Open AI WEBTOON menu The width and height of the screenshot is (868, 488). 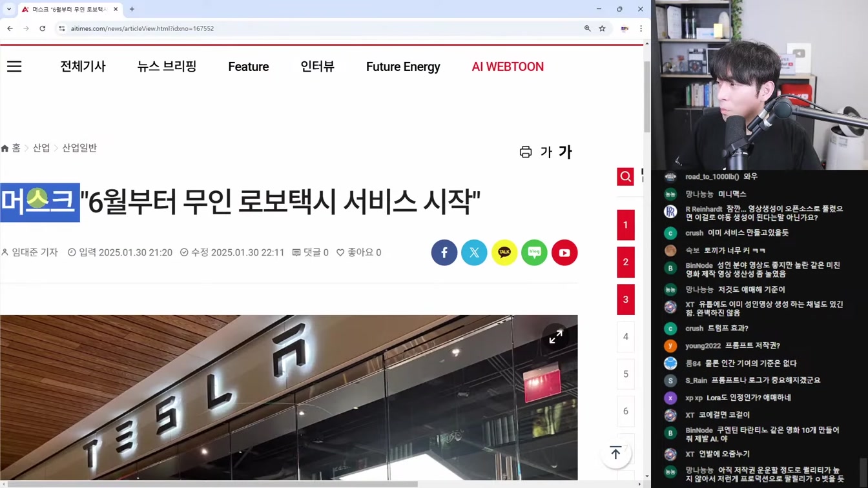click(x=508, y=66)
